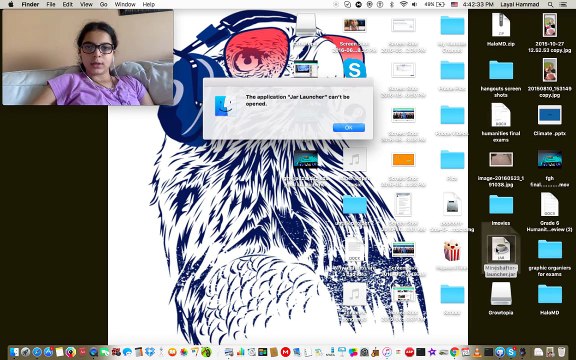Screen dimensions: 576x360
Task: Open iTunes from the dock
Action: coord(387,352)
